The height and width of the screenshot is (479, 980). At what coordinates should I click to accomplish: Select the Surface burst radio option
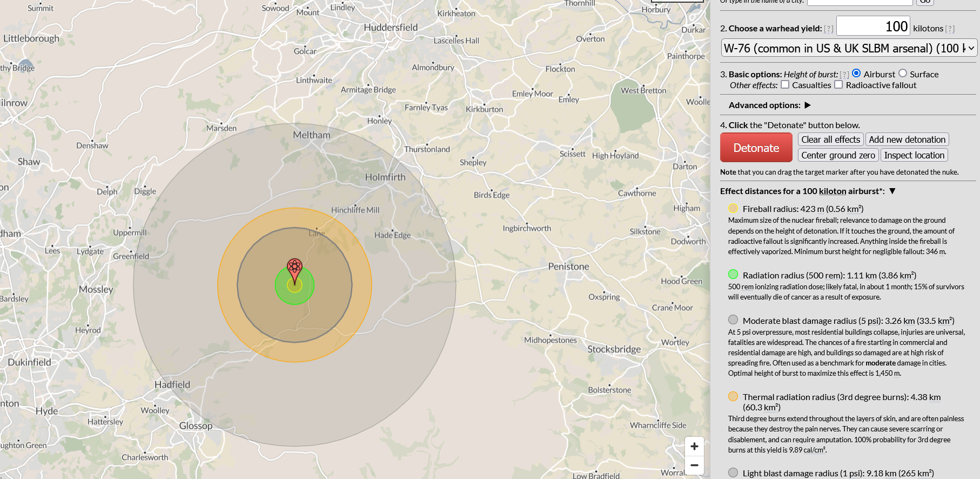click(903, 73)
